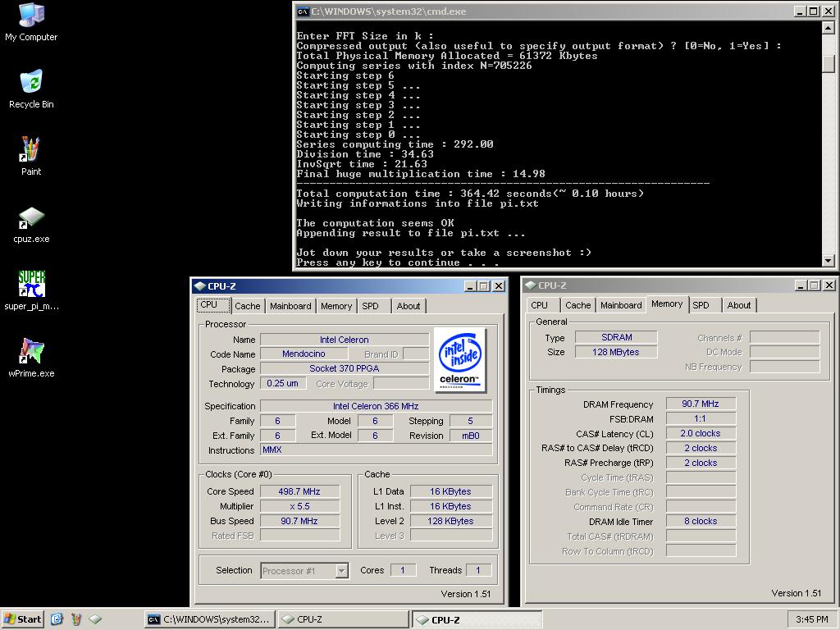Open Mainboard tab in right CPU-Z window

621,305
